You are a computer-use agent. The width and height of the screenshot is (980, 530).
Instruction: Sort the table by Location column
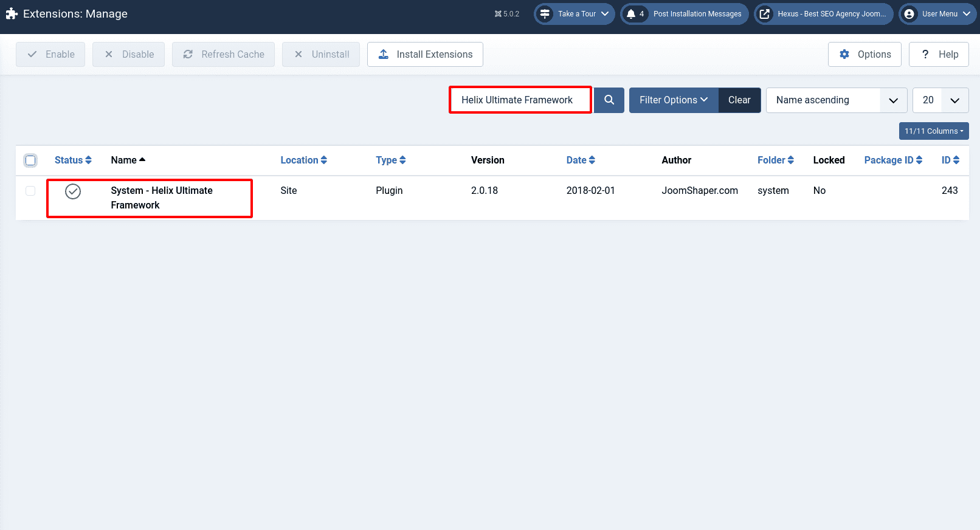(303, 160)
